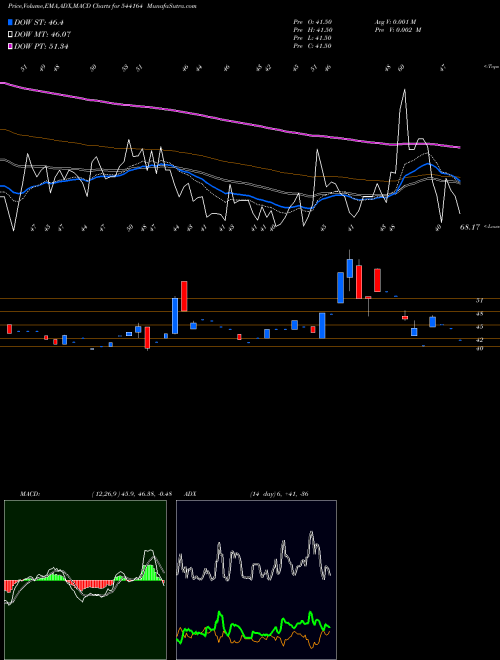Click the MACD: panel heading
Screen dimensions: 500x660
[x=29, y=494]
